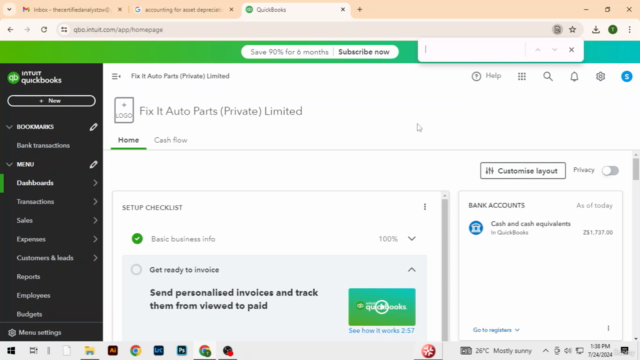Open Illustrator from the taskbar
Image resolution: width=640 pixels, height=360 pixels.
113,351
